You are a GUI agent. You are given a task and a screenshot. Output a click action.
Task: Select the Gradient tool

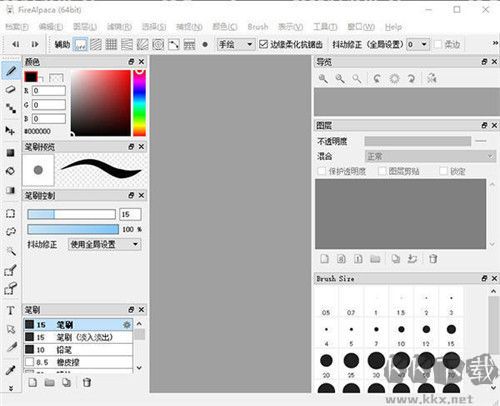point(11,190)
